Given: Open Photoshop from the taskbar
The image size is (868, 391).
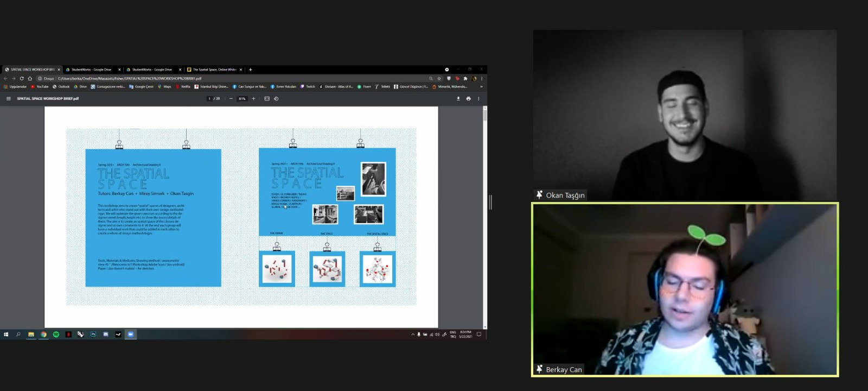Looking at the screenshot, I should (93, 335).
